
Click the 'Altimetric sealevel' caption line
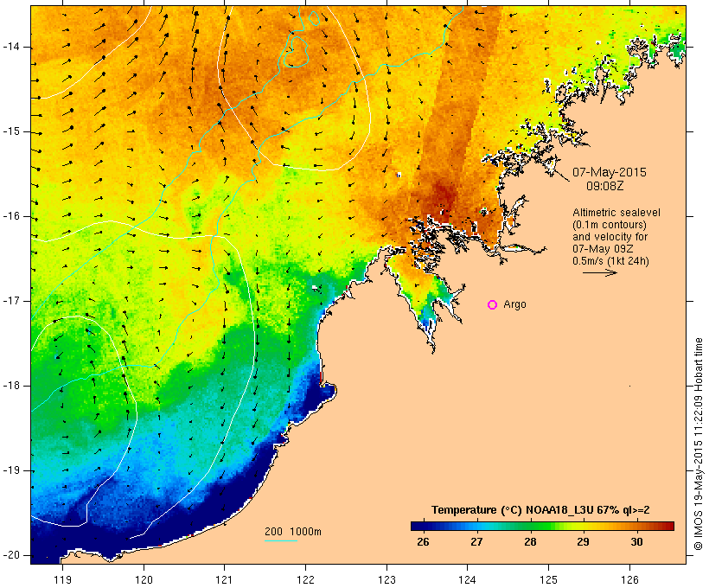[x=616, y=213]
